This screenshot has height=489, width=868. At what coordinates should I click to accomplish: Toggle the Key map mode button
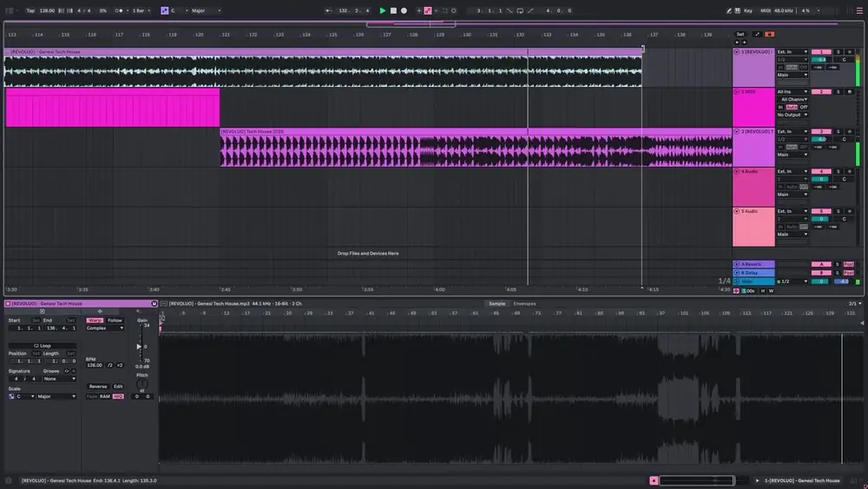click(x=748, y=10)
